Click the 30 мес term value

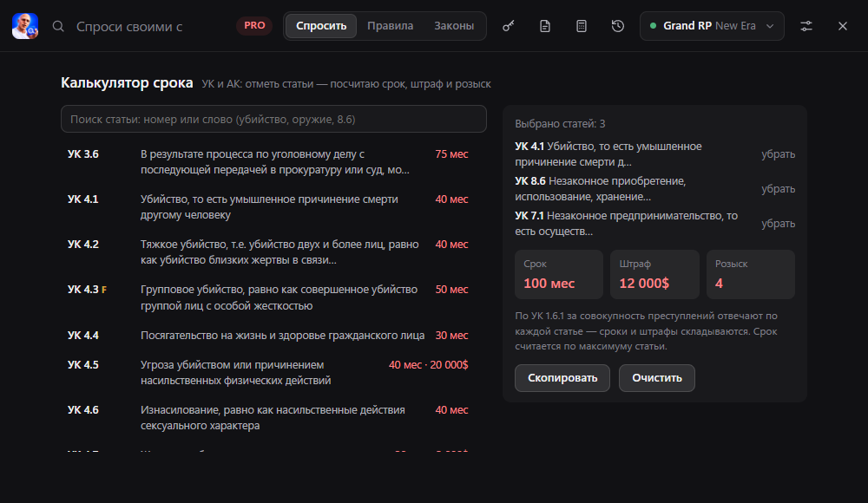pos(451,336)
